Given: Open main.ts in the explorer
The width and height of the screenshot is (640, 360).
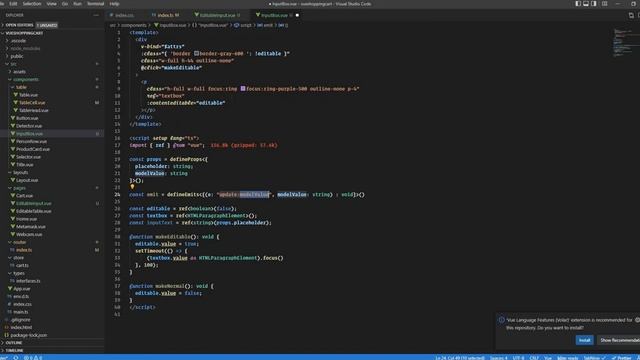Looking at the screenshot, I should pyautogui.click(x=20, y=312).
